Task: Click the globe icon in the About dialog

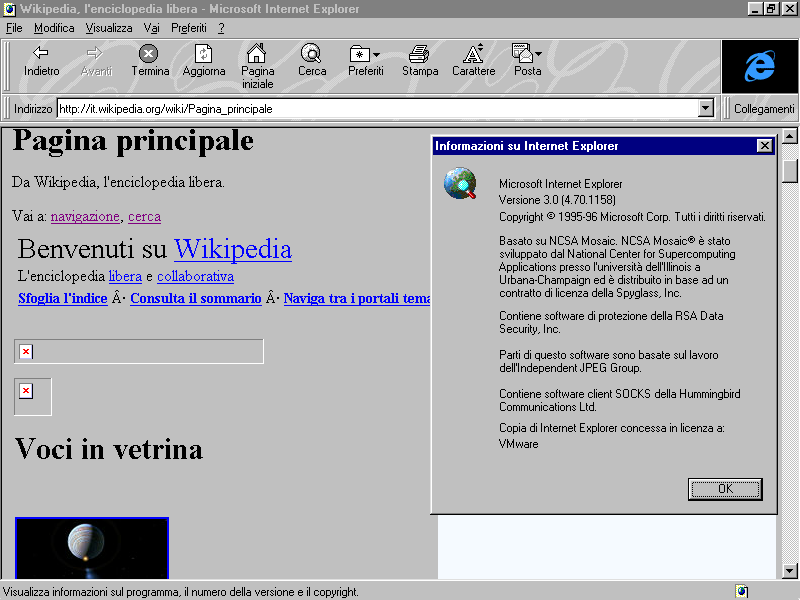Action: [x=460, y=183]
